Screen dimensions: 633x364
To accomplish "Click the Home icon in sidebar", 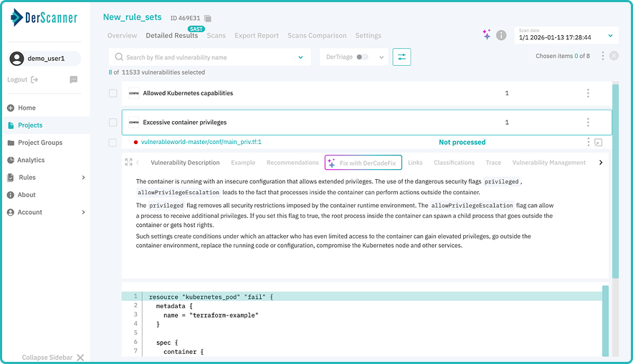I will (x=11, y=107).
